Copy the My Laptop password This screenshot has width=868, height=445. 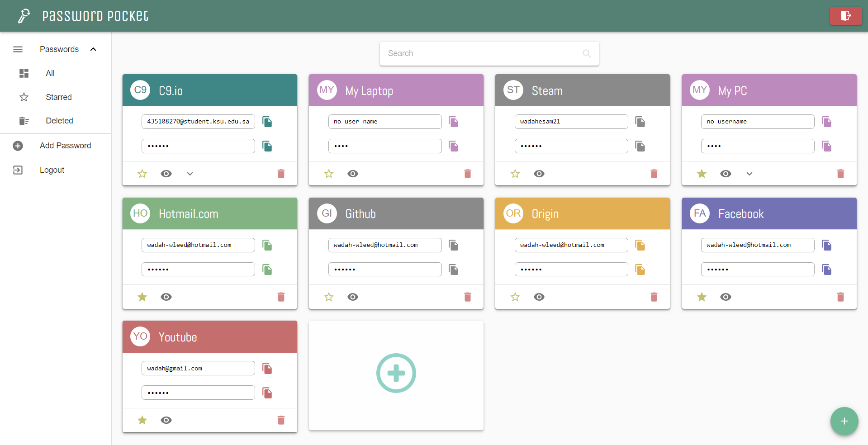pos(454,146)
